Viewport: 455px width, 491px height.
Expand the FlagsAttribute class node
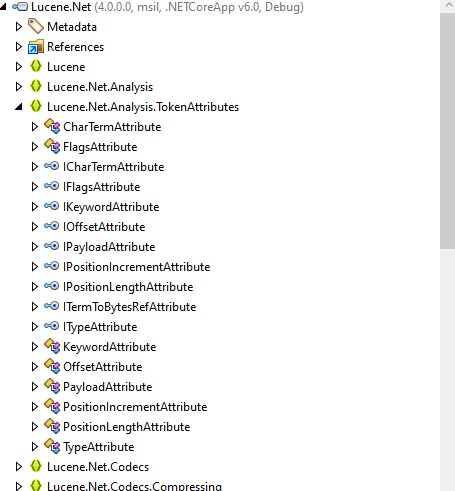point(35,147)
